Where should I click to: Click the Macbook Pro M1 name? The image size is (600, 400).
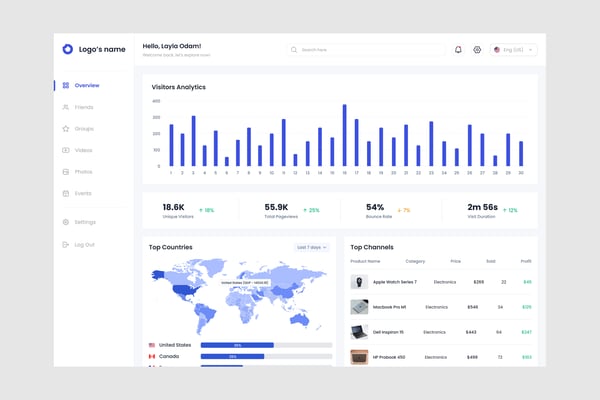click(390, 307)
